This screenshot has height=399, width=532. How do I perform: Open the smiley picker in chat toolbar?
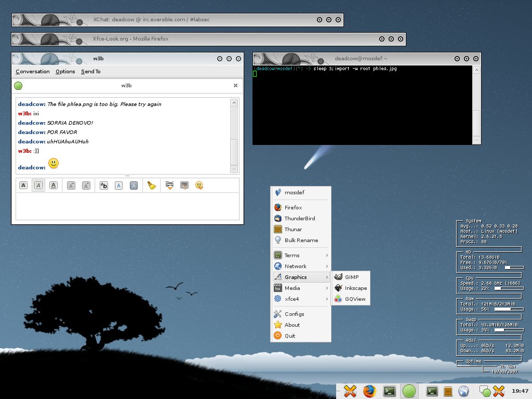(x=199, y=185)
